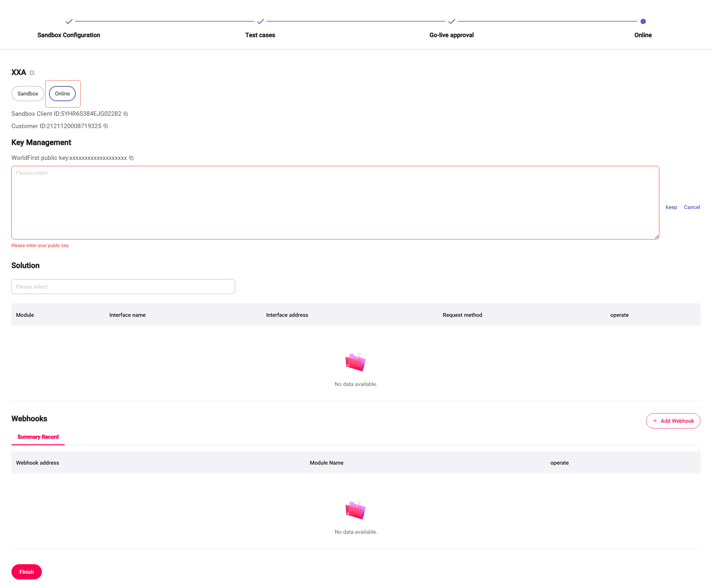Click the Test cases checkmark step
Image resolution: width=712 pixels, height=588 pixels.
260,21
